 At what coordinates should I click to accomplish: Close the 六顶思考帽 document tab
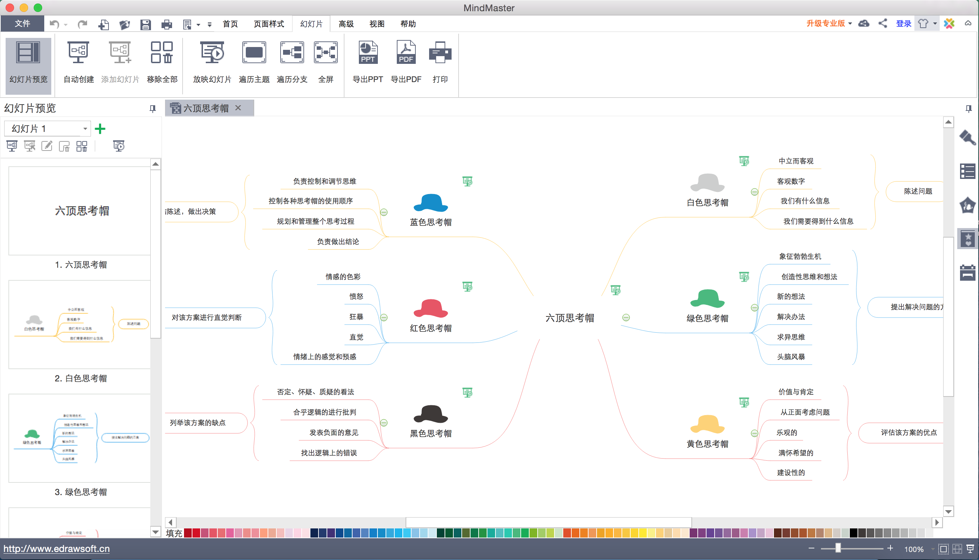pos(238,108)
